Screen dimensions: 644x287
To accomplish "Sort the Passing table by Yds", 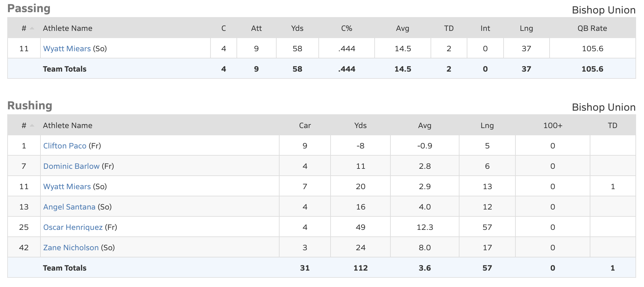I will (x=297, y=28).
